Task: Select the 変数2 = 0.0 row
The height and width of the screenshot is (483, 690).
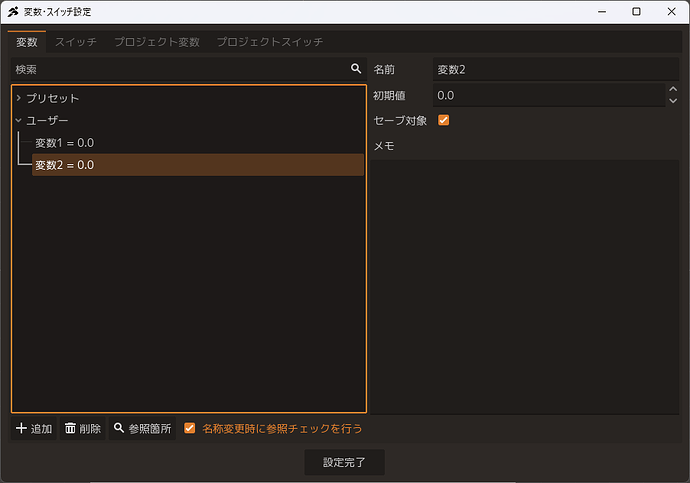Action: coord(198,165)
